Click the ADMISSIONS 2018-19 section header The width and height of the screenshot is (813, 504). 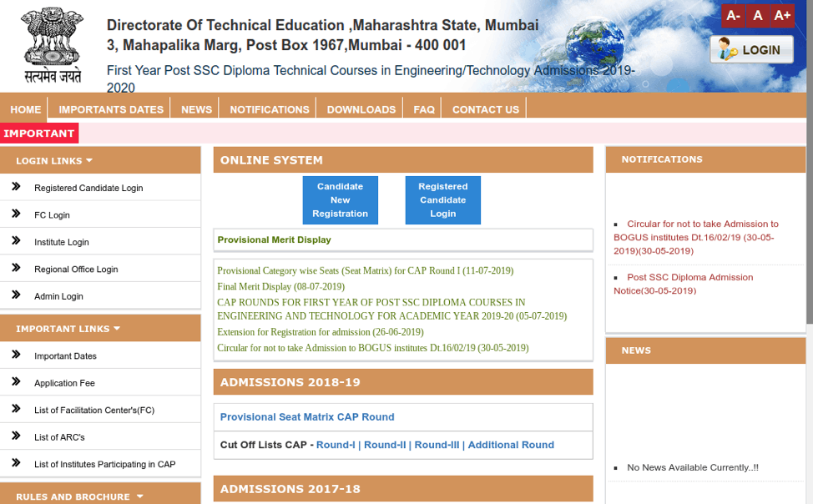(403, 382)
